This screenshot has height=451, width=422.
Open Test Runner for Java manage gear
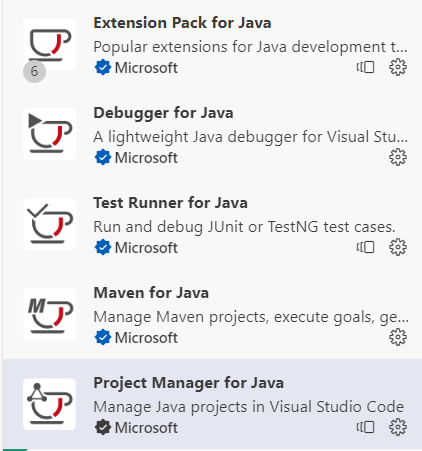pos(398,247)
